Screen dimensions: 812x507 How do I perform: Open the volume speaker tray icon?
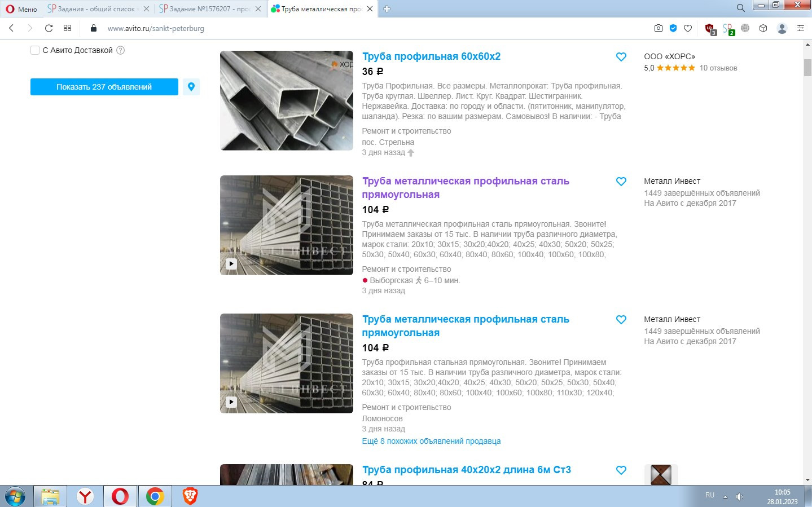(739, 497)
